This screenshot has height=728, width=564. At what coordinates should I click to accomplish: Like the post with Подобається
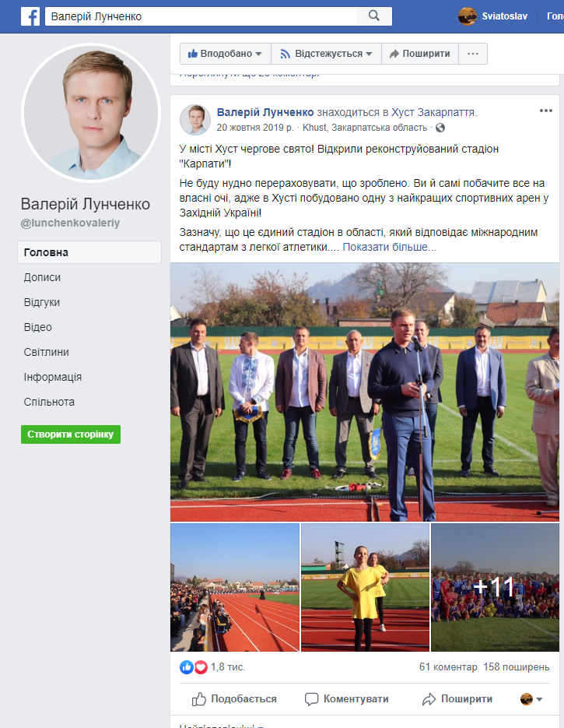click(234, 698)
